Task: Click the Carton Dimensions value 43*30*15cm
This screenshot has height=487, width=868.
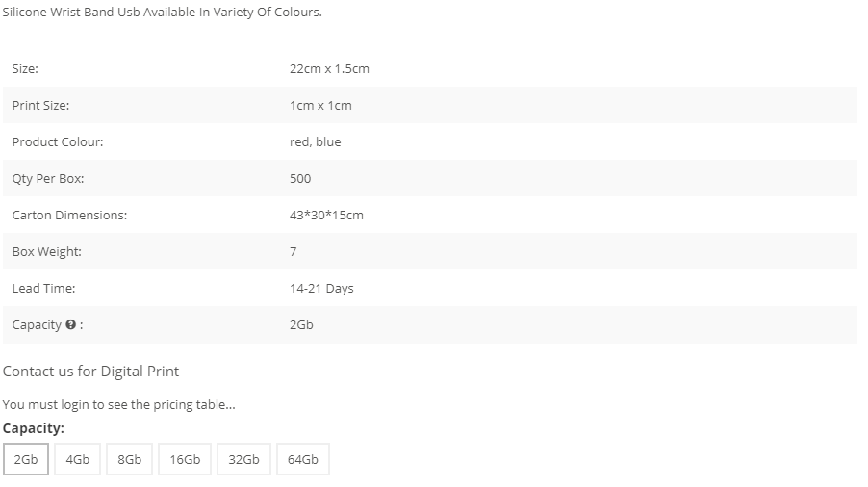Action: coord(326,216)
